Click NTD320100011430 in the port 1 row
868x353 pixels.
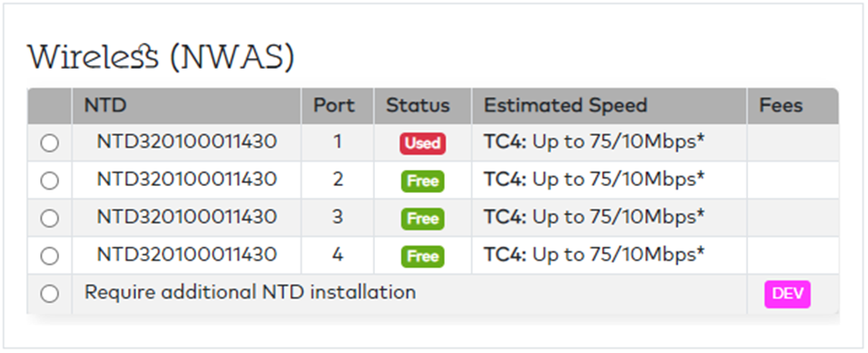186,142
